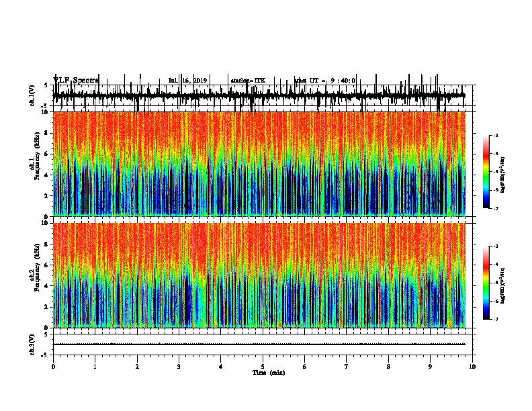Click the ch.1 spectrogram panel
This screenshot has width=532, height=411.
pyautogui.click(x=259, y=164)
